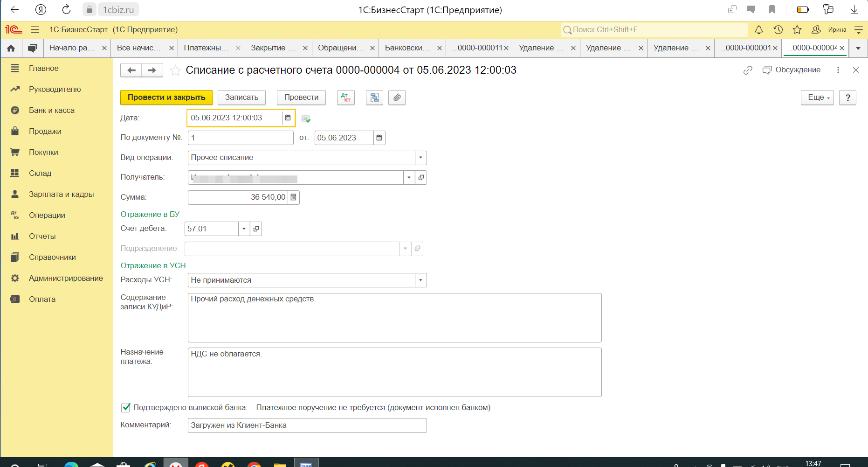Click the Записать button
Image resolution: width=868 pixels, height=467 pixels.
[x=241, y=98]
